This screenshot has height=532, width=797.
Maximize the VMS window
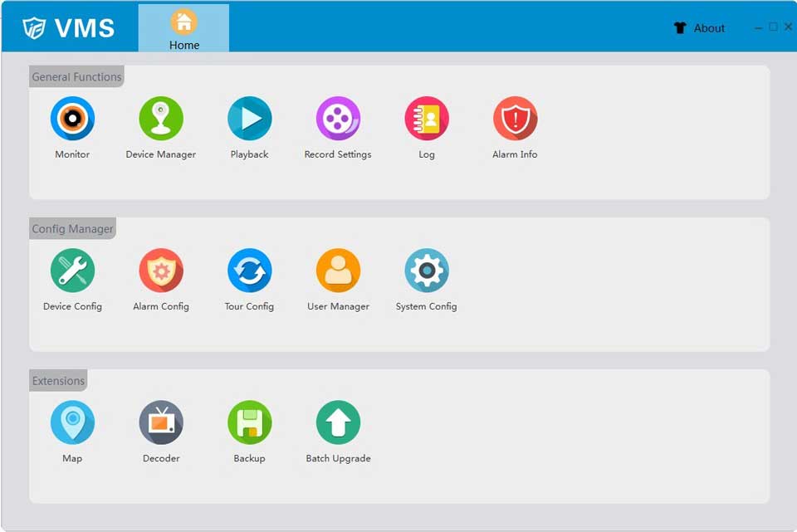point(774,27)
